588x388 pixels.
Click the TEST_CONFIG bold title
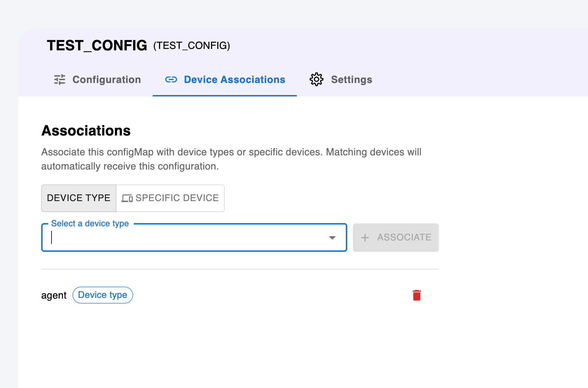(x=97, y=45)
